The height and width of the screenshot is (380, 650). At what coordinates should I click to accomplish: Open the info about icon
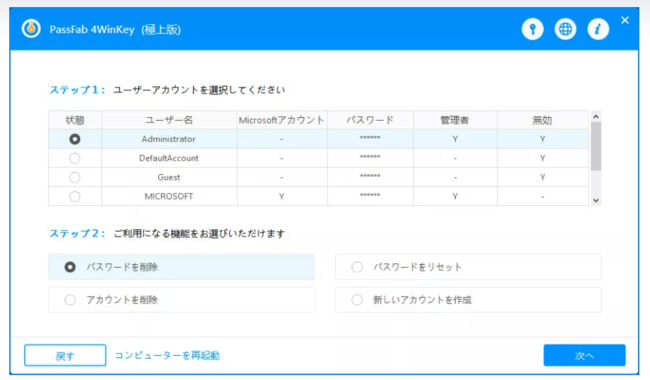click(x=598, y=29)
